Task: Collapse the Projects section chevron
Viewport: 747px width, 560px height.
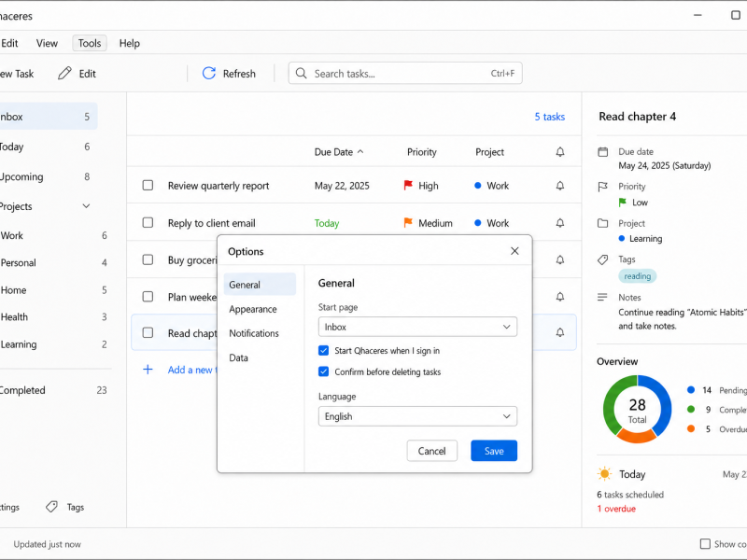Action: point(86,206)
